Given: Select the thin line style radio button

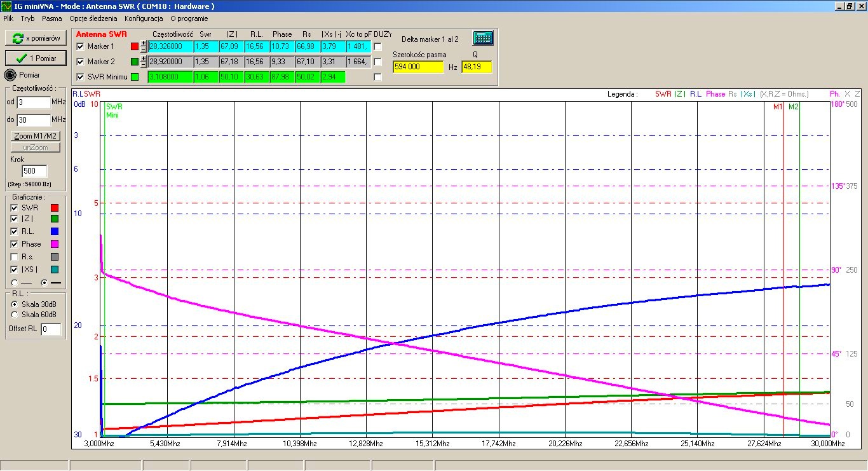Looking at the screenshot, I should click(x=15, y=282).
